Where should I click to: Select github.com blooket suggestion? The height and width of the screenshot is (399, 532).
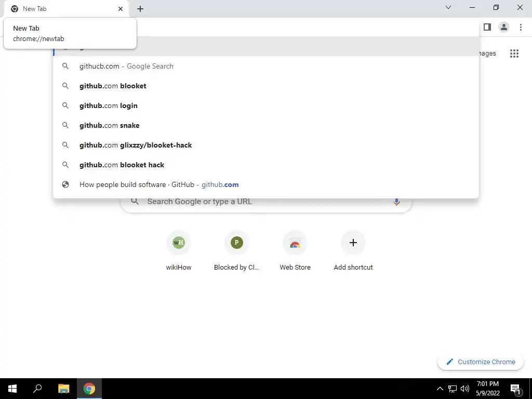point(265,86)
